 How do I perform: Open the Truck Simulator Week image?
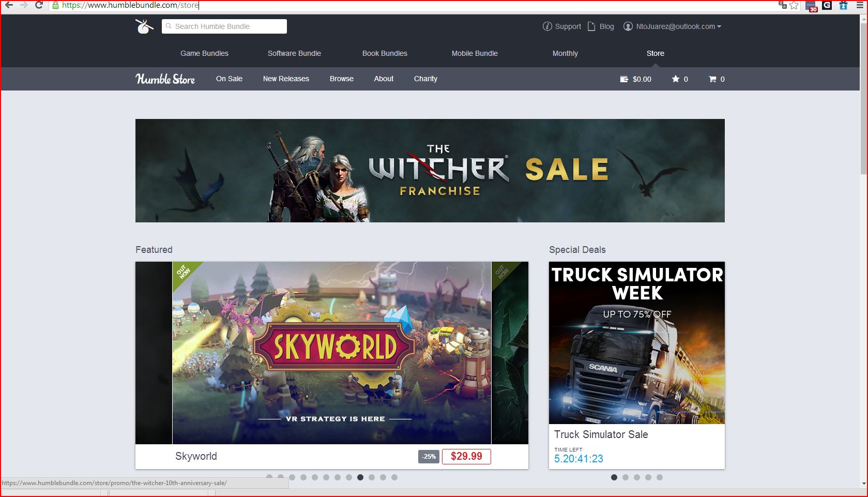[x=637, y=343]
